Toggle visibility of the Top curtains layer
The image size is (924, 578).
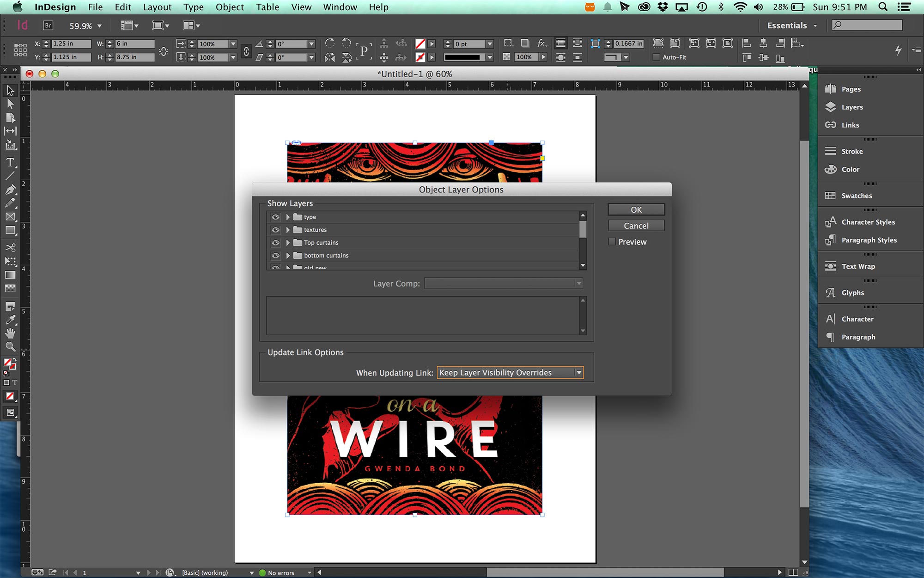[x=276, y=242]
